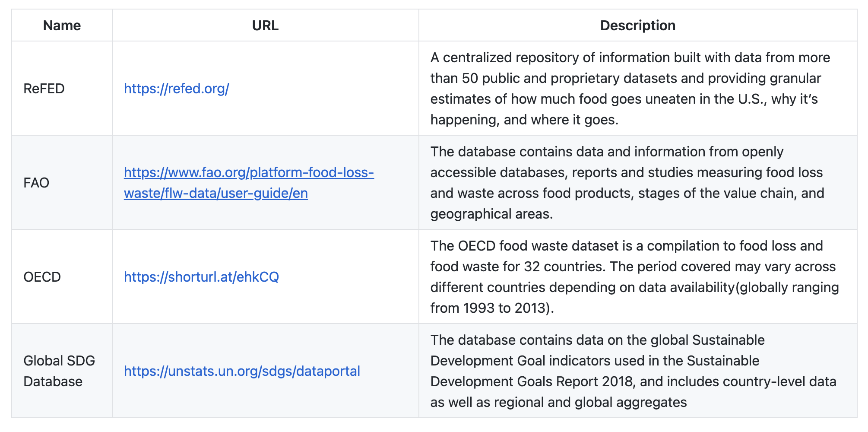Screen dimensions: 868x432
Task: Click the phrase "from 1993 to 2013"
Action: pyautogui.click(x=490, y=308)
